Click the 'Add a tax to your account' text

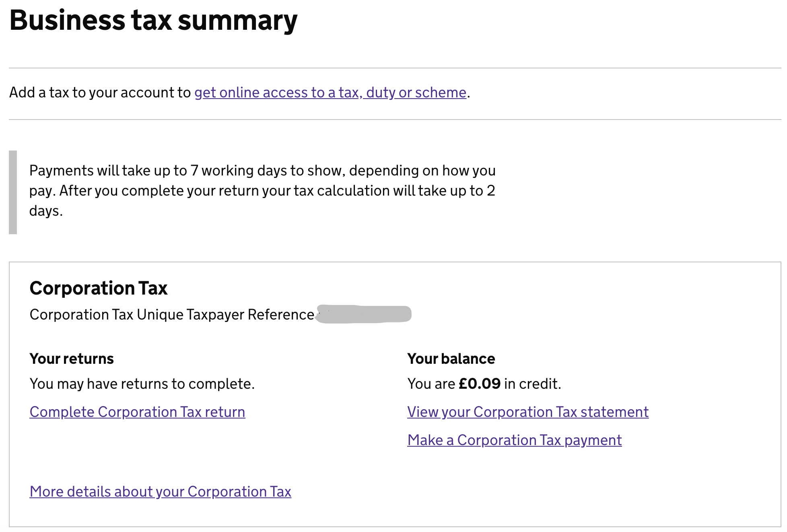pyautogui.click(x=100, y=93)
